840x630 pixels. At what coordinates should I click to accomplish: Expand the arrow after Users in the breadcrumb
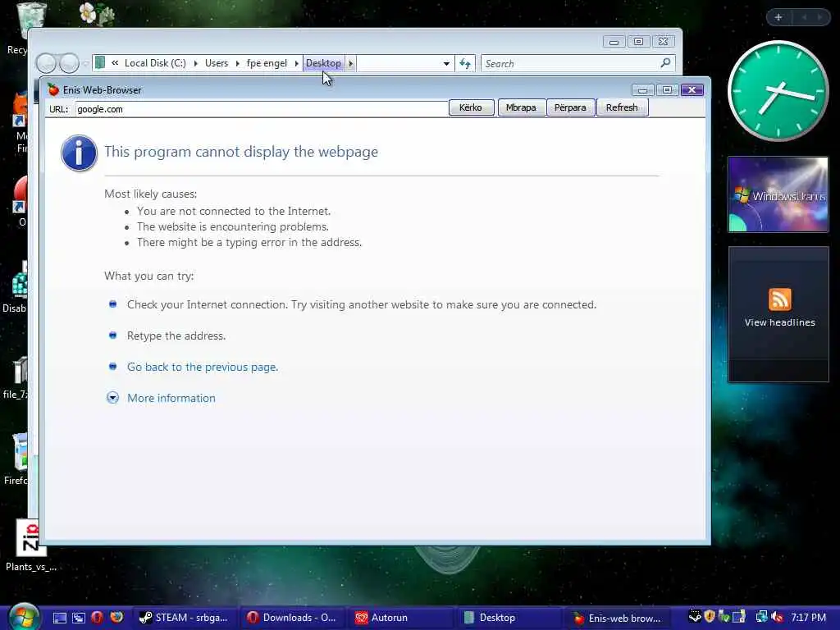(237, 63)
